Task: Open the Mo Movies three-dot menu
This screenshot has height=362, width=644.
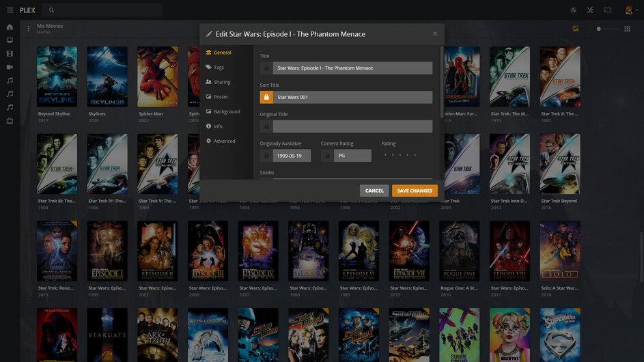Action: (x=28, y=29)
